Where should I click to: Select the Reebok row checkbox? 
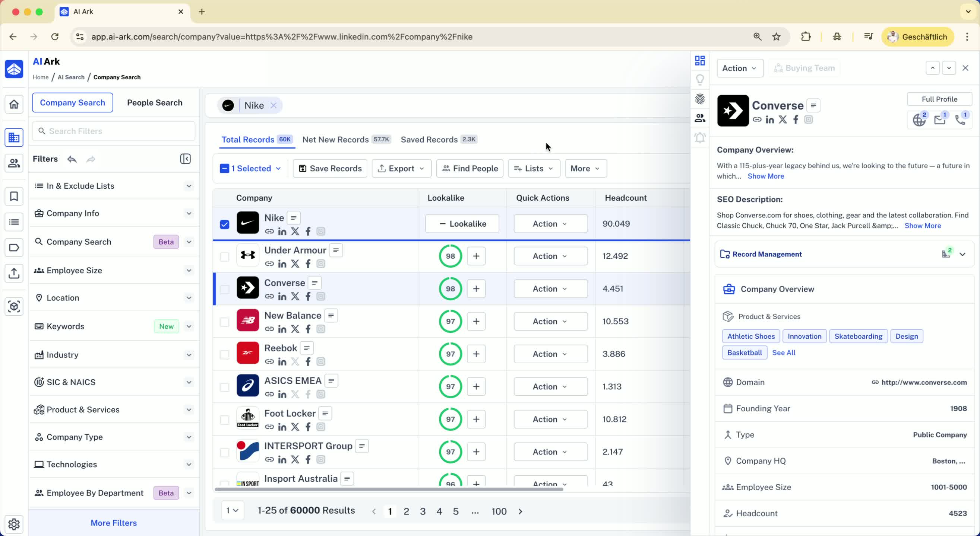[x=224, y=354]
